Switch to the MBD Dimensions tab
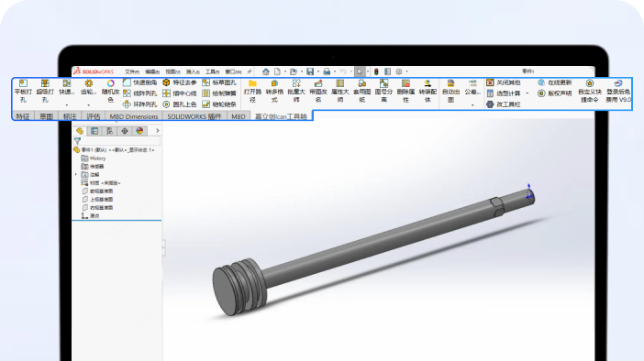644x361 pixels. click(134, 116)
